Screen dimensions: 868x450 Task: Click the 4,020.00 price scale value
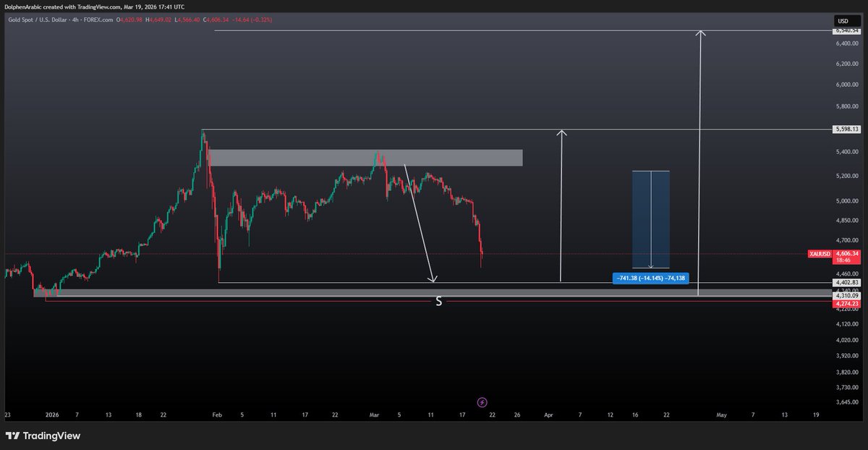click(847, 339)
